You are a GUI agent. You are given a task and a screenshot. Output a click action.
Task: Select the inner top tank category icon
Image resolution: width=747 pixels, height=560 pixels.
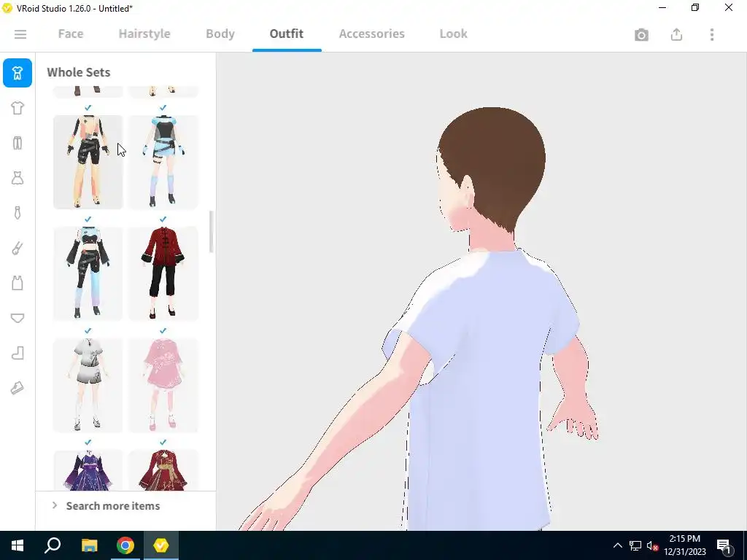pyautogui.click(x=18, y=283)
